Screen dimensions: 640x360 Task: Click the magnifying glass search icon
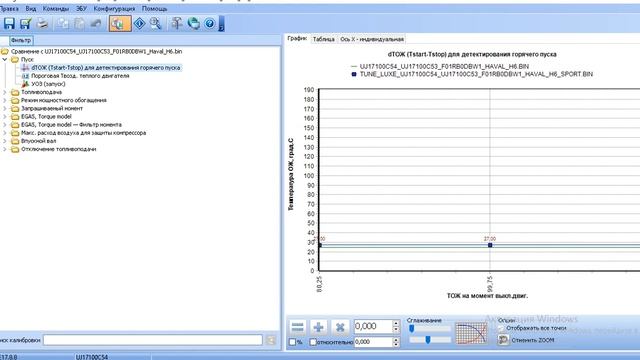coord(156,24)
